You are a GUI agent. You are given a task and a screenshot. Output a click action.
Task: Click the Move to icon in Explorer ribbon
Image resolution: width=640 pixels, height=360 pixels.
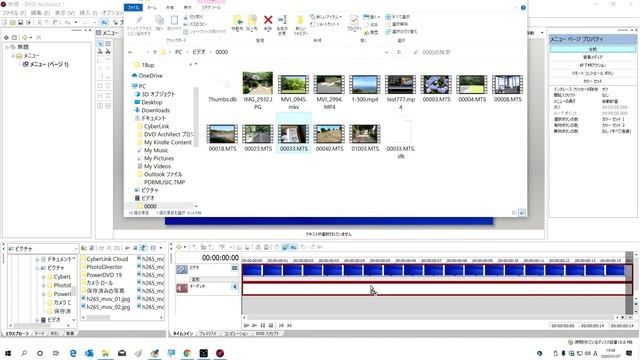click(238, 21)
